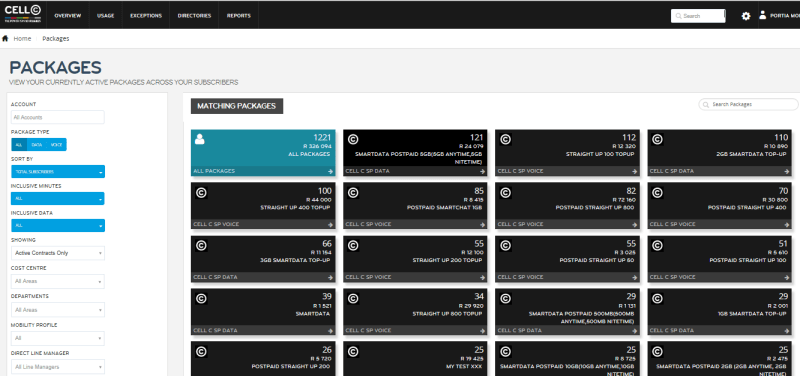Click the All Accounts input field
800x376 pixels.
pos(58,117)
